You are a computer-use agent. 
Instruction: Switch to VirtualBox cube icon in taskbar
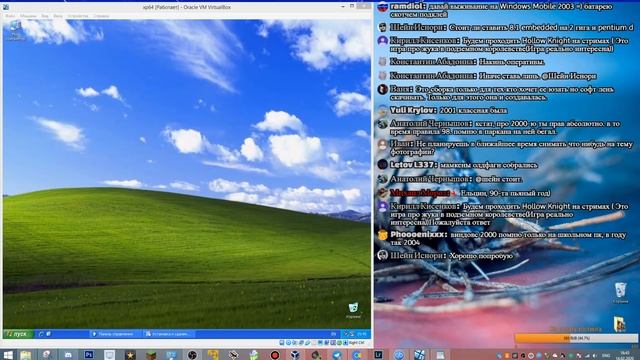pos(295,355)
